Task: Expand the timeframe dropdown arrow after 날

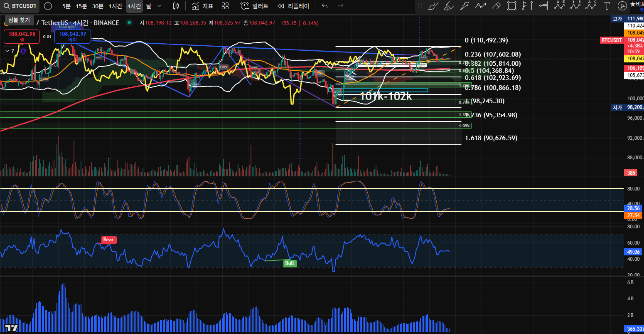Action: 159,6
